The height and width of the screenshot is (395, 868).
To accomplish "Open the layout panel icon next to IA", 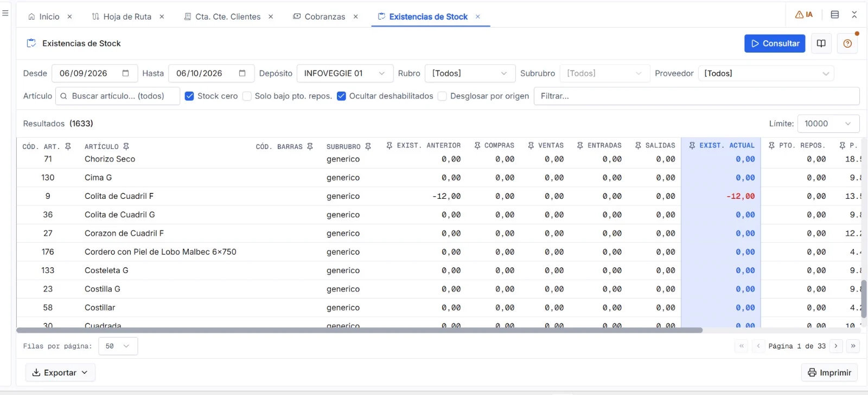I will click(x=835, y=15).
